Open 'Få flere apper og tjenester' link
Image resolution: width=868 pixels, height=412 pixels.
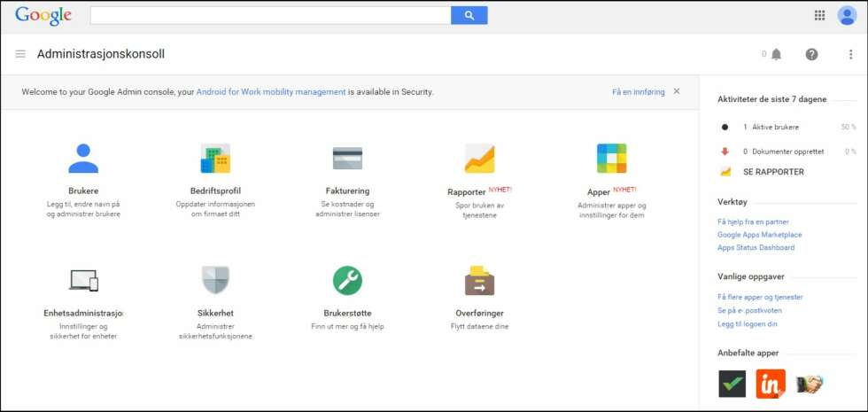[760, 297]
